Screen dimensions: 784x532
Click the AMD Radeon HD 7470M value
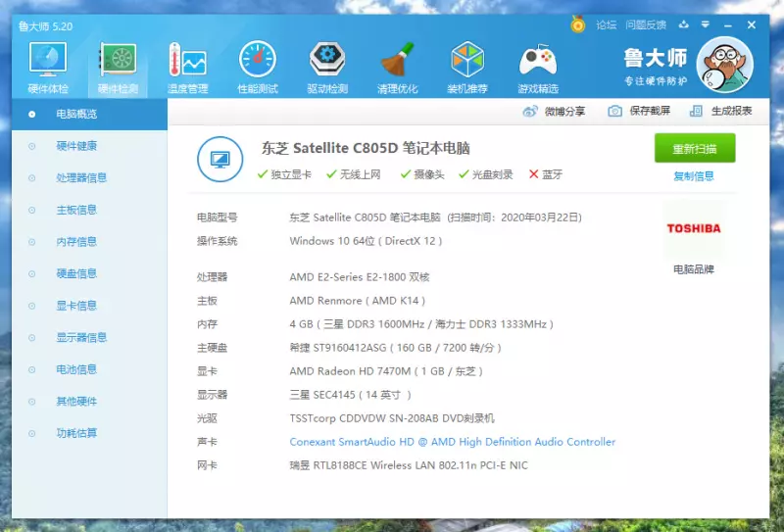[386, 371]
